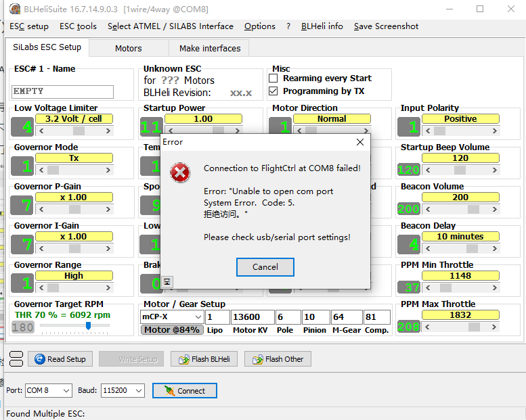Click the Motor Direction left arrow
Viewport: 526px width, 420px height.
pos(299,131)
